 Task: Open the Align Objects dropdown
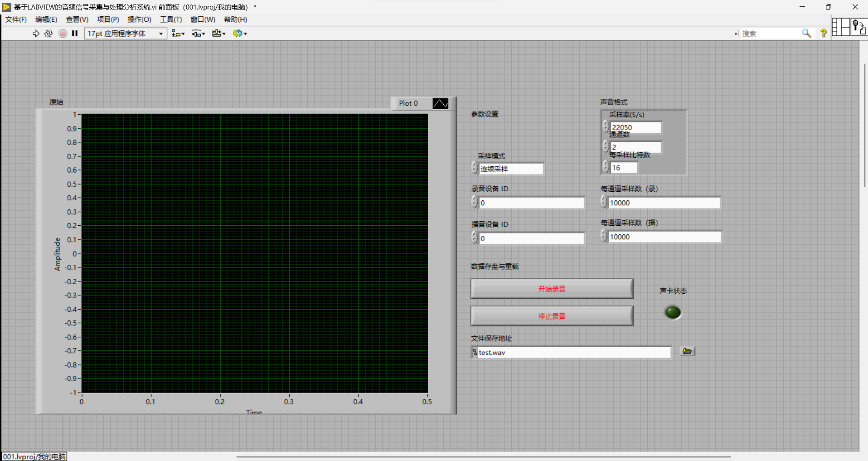click(x=178, y=34)
